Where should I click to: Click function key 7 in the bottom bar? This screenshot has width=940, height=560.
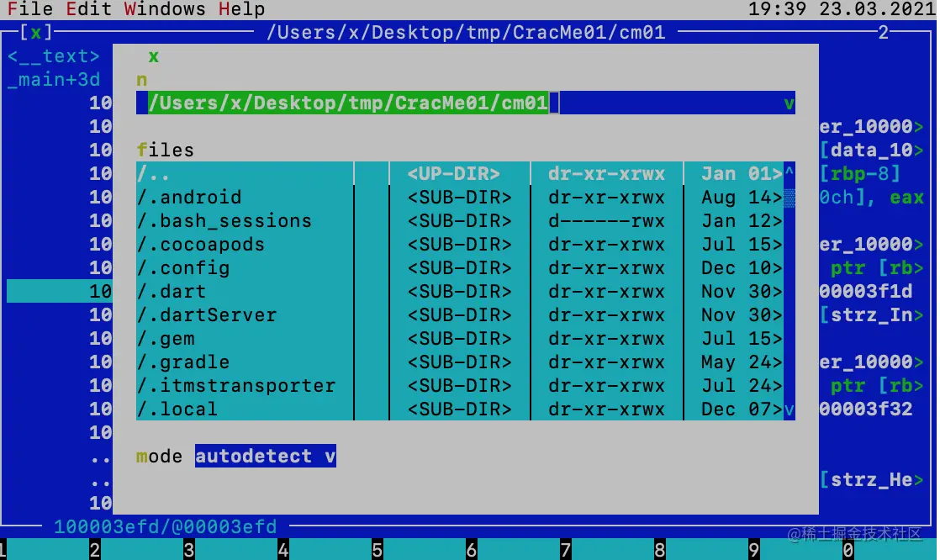[x=565, y=549]
